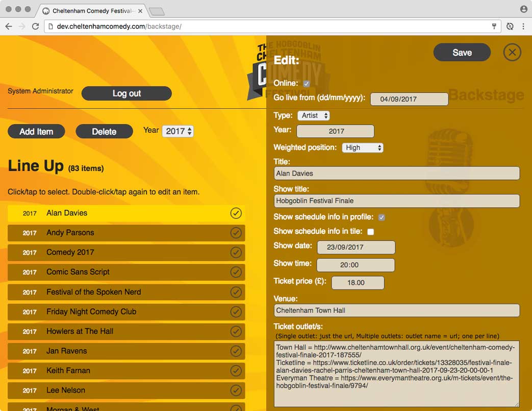
Task: Click the sync extension icon in toolbar
Action: [x=510, y=27]
